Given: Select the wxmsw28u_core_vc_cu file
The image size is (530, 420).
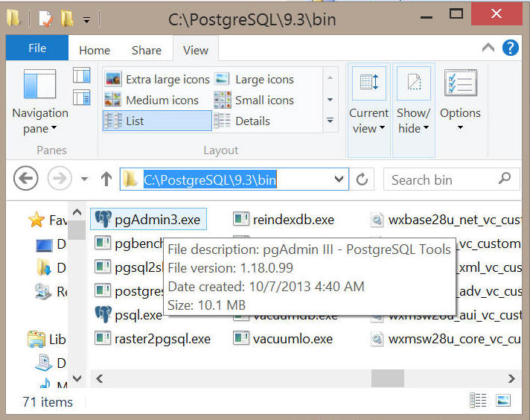Looking at the screenshot, I should (x=446, y=339).
